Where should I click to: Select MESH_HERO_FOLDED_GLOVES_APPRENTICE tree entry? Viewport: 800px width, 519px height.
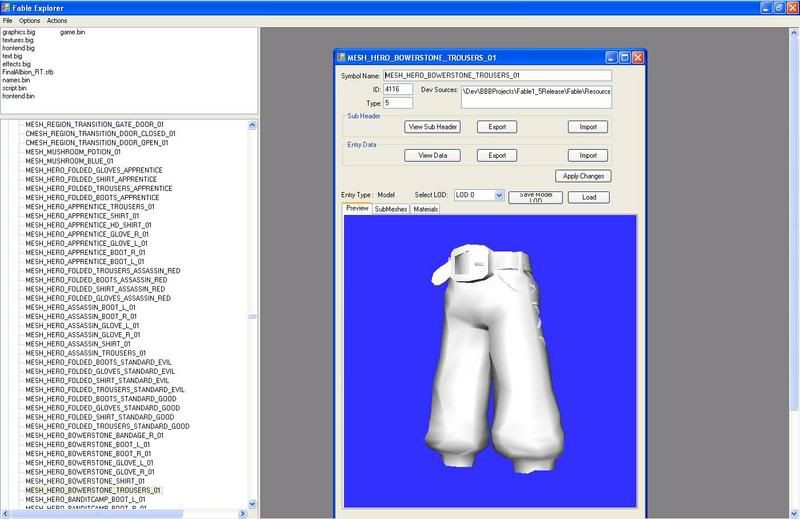tap(94, 170)
